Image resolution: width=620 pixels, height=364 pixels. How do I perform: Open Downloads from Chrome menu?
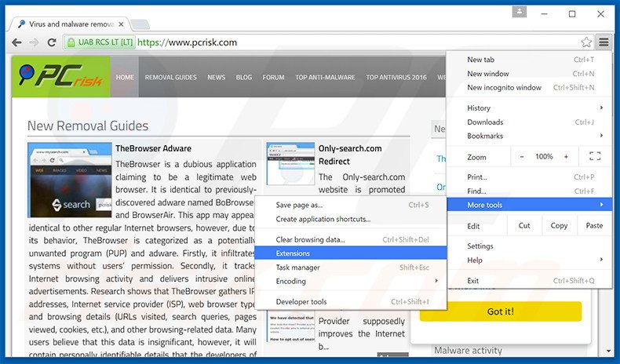[530, 122]
